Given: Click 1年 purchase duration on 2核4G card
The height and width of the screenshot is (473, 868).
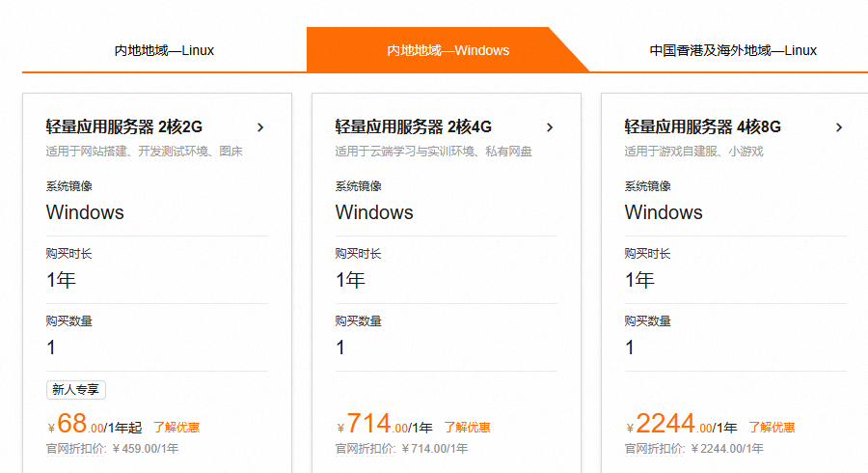Looking at the screenshot, I should coord(350,280).
